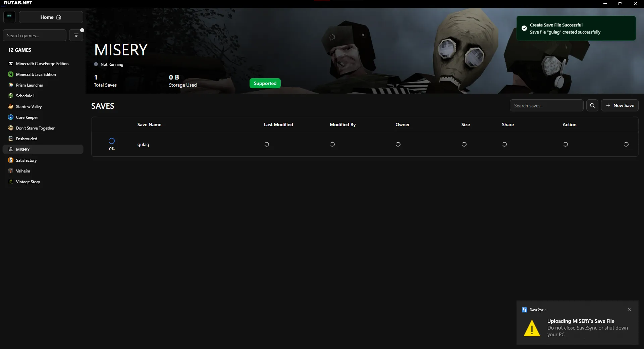Dismiss the SaveSync upload notification
The image size is (644, 349).
[629, 309]
